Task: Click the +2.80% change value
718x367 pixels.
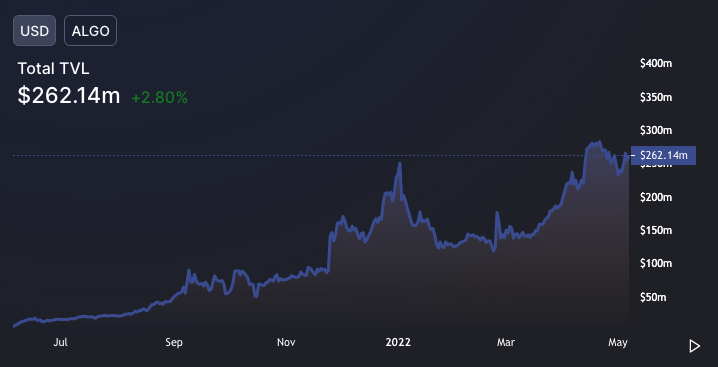Action: tap(159, 98)
